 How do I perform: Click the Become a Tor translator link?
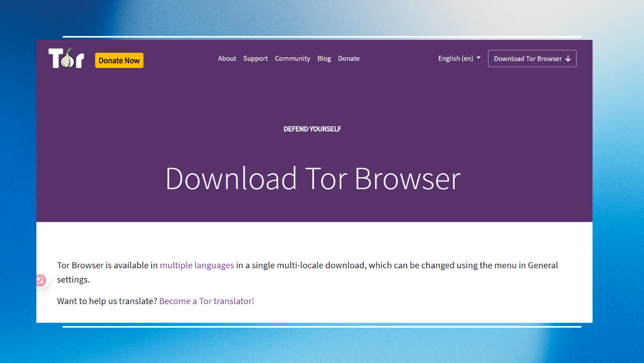(x=207, y=301)
